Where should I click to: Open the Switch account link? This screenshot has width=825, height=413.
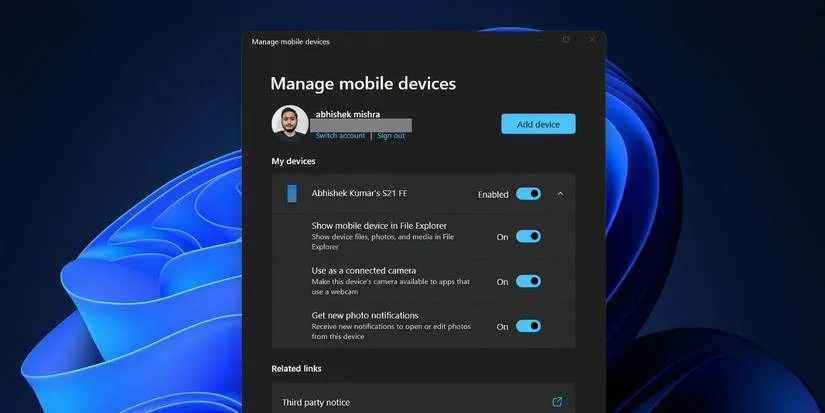coord(340,136)
